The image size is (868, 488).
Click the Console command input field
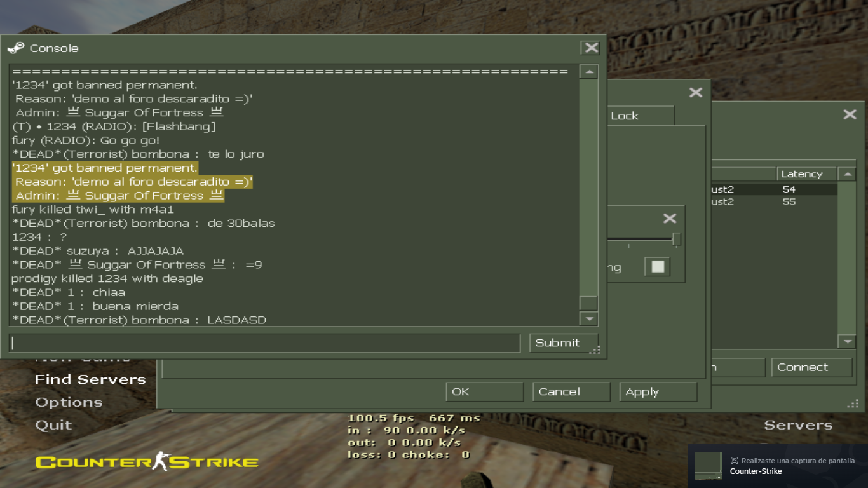click(x=265, y=343)
